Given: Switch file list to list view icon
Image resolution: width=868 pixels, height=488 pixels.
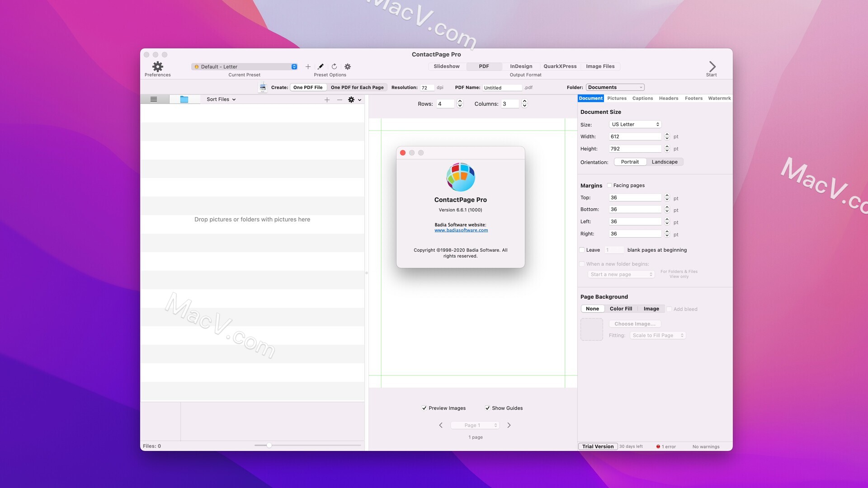Looking at the screenshot, I should (154, 99).
